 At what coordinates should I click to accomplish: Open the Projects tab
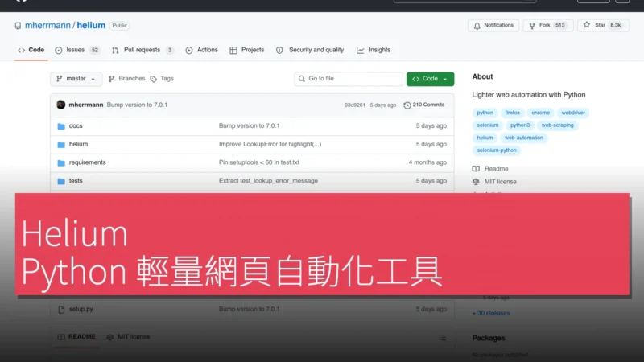coord(247,50)
